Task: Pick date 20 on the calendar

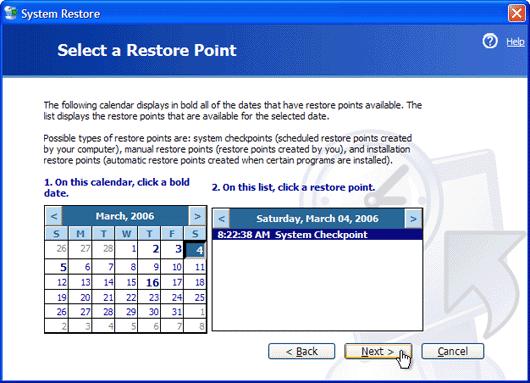Action: (x=80, y=297)
